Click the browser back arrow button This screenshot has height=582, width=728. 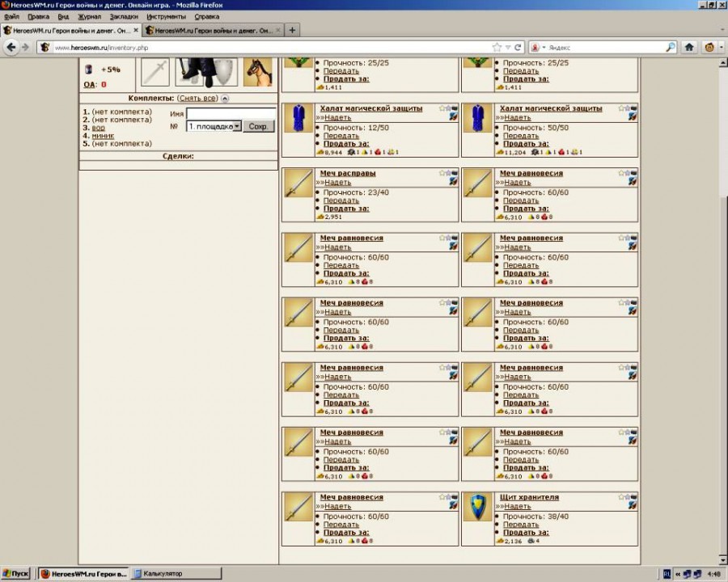point(11,47)
